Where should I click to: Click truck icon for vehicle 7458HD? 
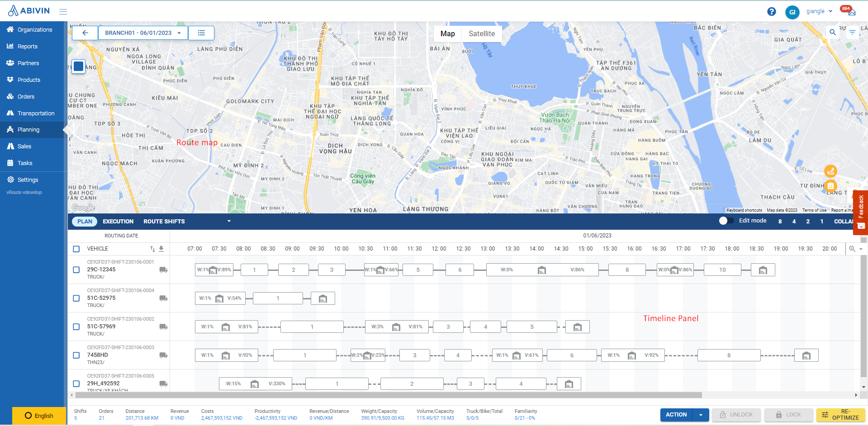tap(163, 355)
